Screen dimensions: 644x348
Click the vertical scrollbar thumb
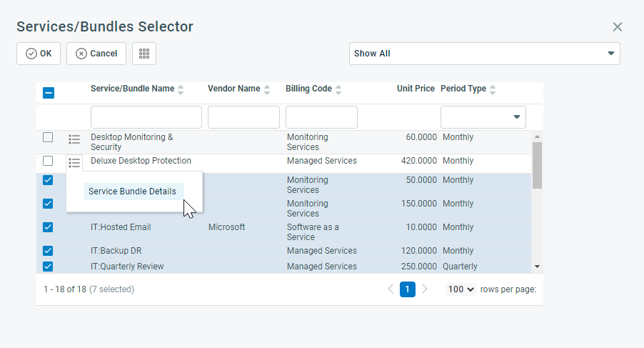[x=537, y=165]
